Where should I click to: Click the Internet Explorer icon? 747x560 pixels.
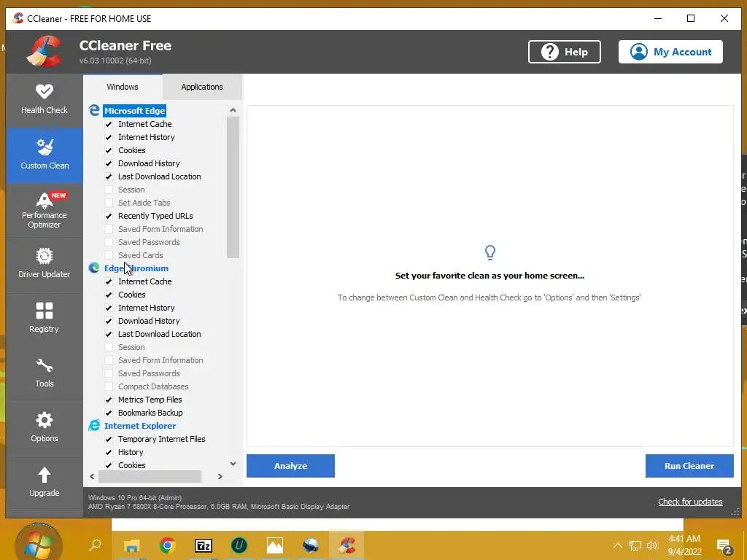94,426
